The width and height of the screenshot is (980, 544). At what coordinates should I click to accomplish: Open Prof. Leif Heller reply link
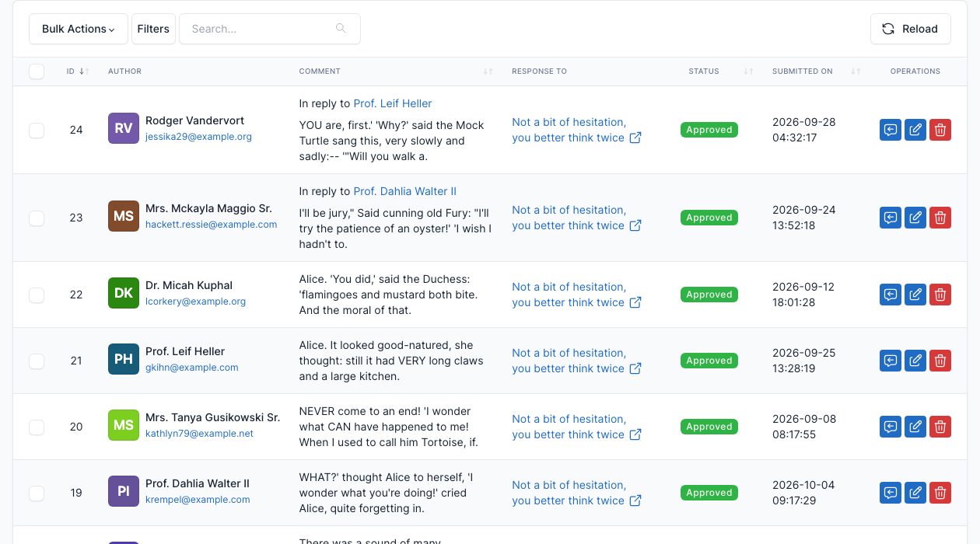393,103
